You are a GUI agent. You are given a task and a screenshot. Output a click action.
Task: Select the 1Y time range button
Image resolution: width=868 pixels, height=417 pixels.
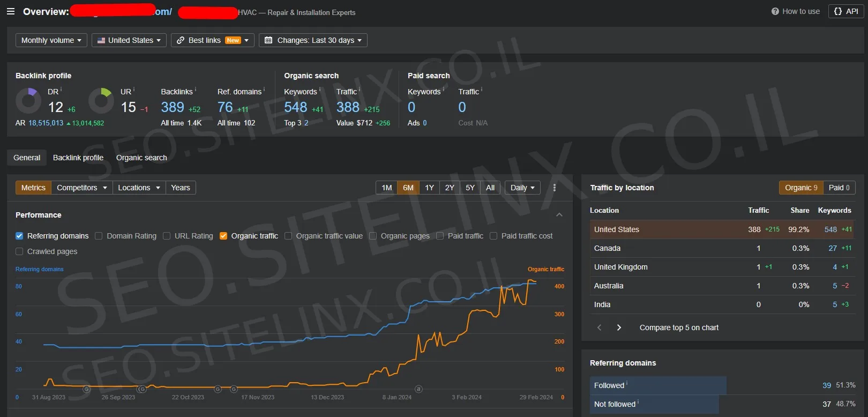(x=429, y=188)
